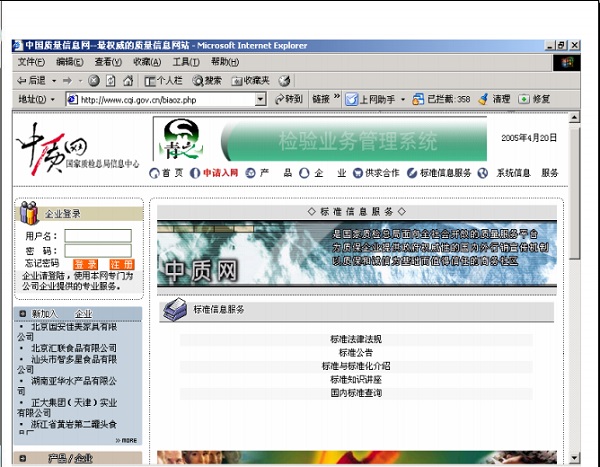Click the printer icon beside 标准信息服务
This screenshot has height=467, width=600.
[x=175, y=310]
